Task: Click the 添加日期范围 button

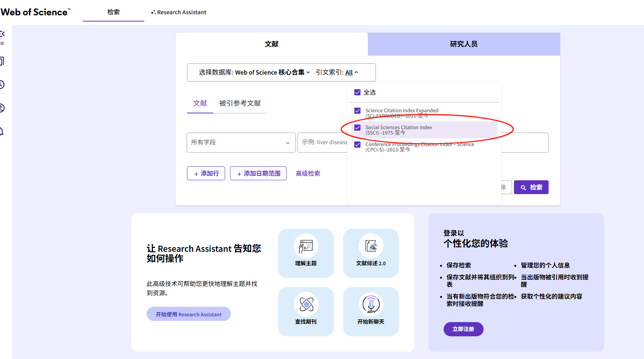Action: pyautogui.click(x=258, y=173)
